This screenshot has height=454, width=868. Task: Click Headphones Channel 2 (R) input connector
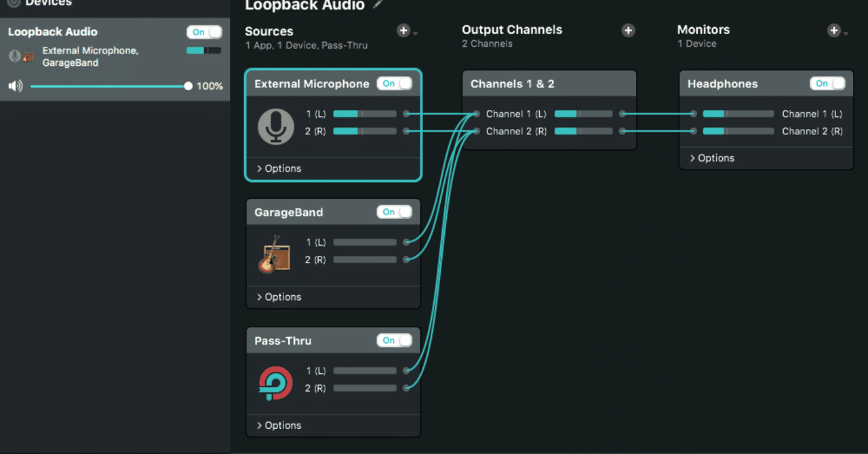(693, 131)
